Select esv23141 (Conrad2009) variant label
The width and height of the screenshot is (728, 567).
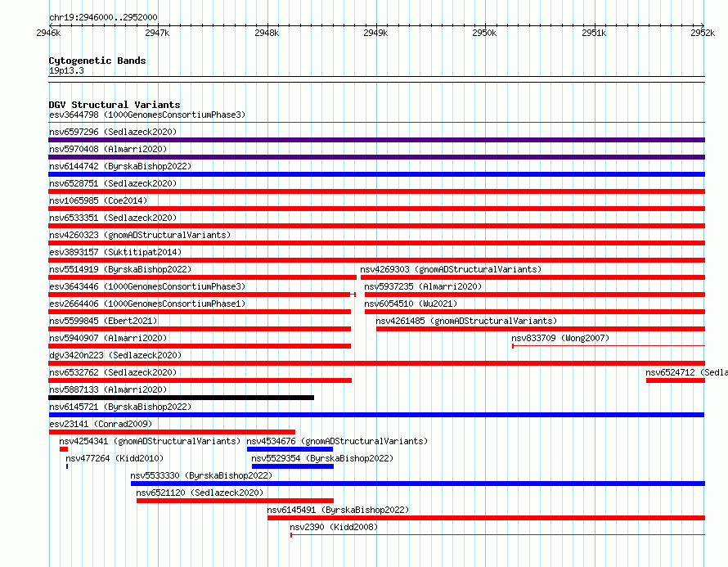pos(101,424)
